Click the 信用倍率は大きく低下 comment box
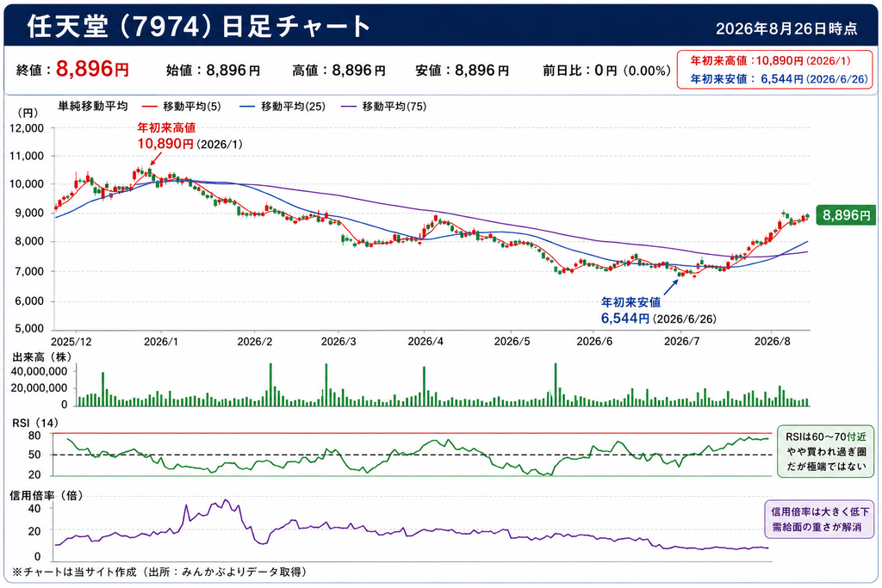Screen dimensions: 882x588 [820, 519]
